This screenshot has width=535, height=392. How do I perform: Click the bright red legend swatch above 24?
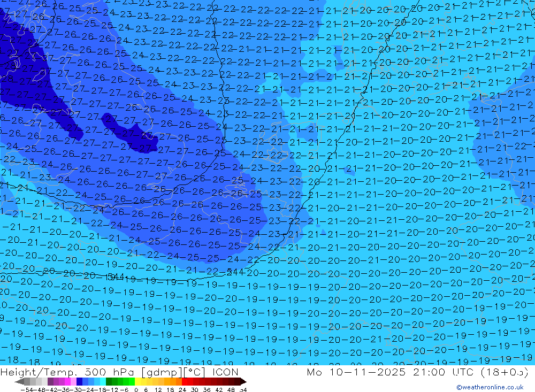click(x=185, y=381)
